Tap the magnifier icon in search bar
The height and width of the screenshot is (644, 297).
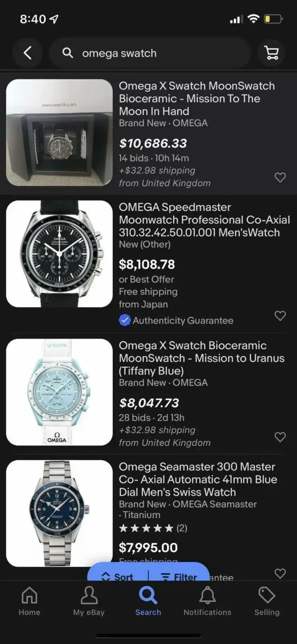(x=68, y=53)
